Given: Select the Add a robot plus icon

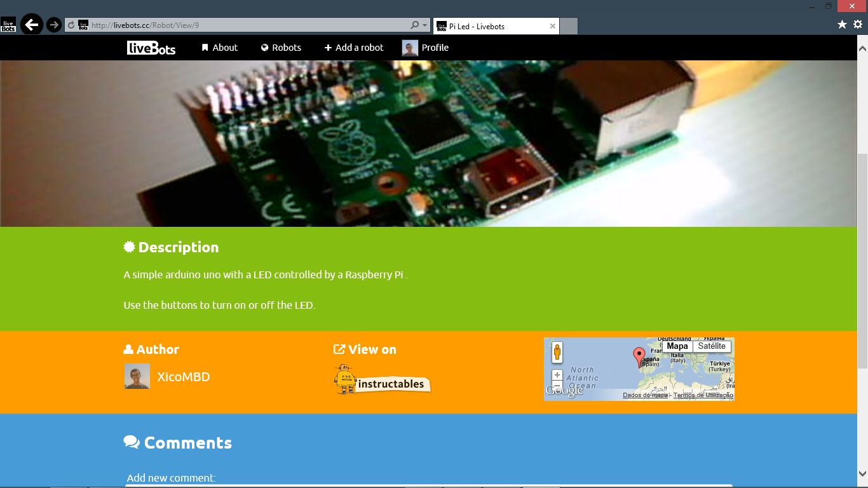Looking at the screenshot, I should [328, 47].
